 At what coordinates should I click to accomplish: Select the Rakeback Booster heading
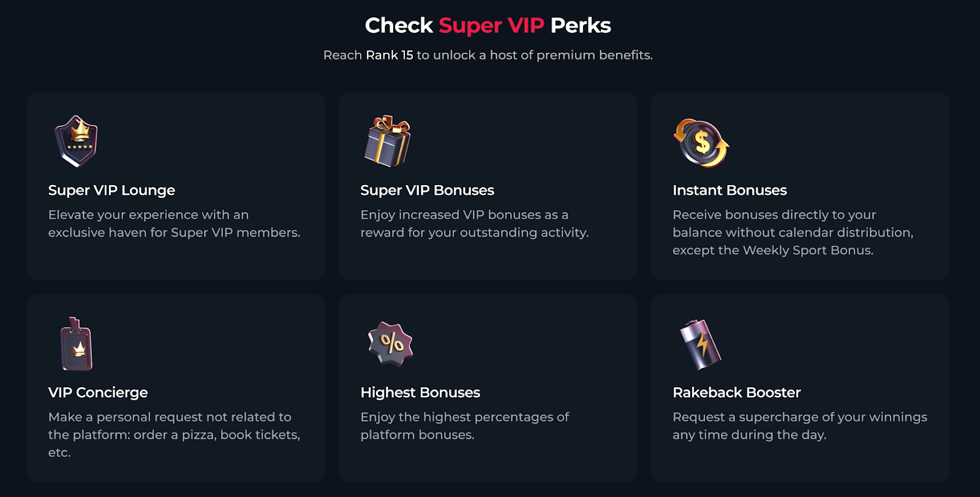click(x=736, y=393)
